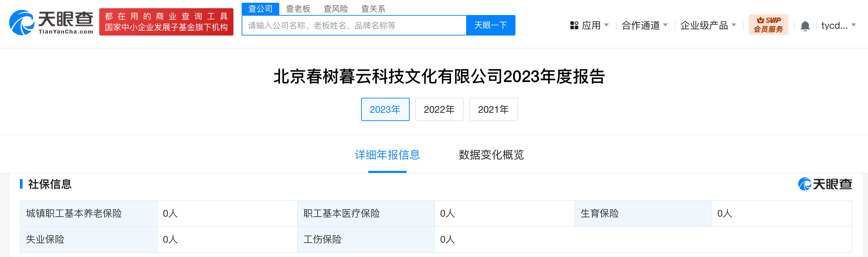Focus the company name search field
This screenshot has width=868, height=257.
point(354,25)
